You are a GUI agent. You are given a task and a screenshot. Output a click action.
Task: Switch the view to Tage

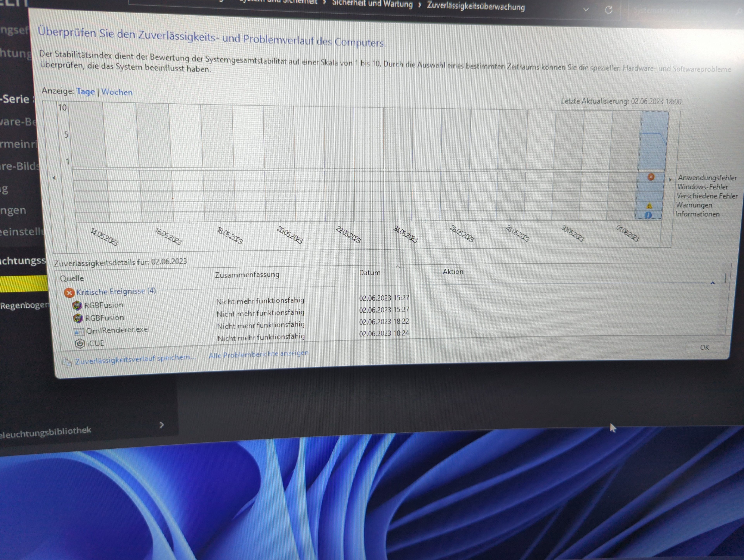coord(85,91)
